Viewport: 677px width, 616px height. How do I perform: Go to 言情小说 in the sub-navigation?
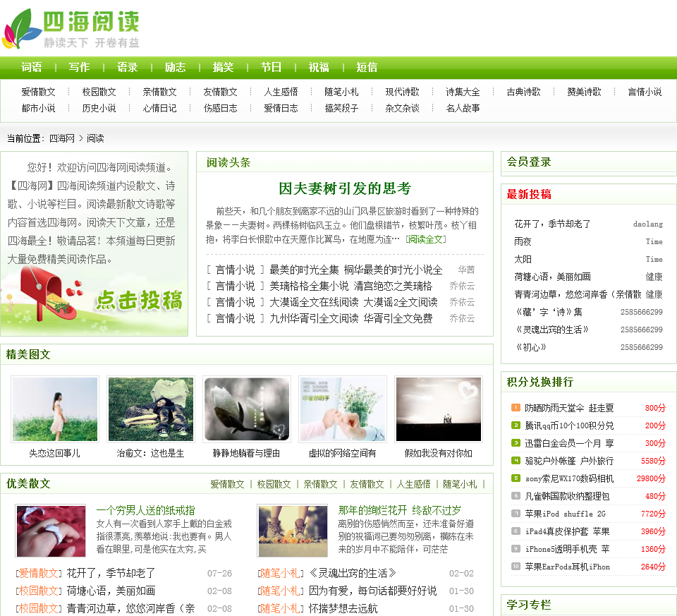[645, 92]
